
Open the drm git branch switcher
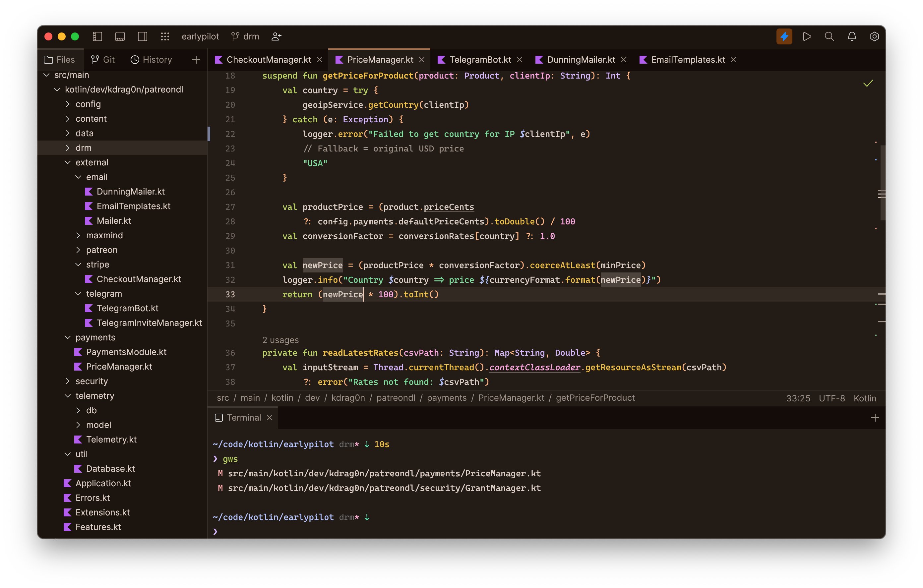(245, 36)
